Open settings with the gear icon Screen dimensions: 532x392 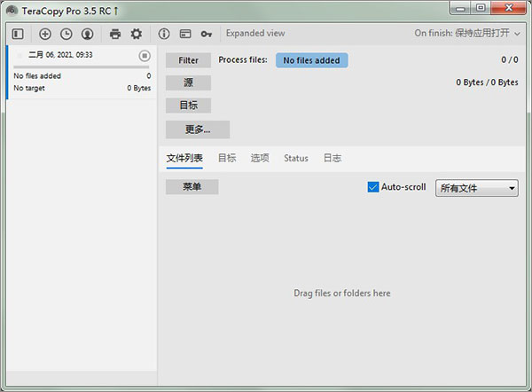(137, 34)
